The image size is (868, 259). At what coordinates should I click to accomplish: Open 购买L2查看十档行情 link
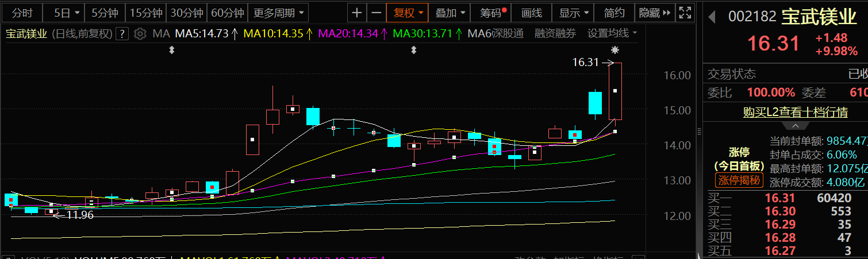(795, 112)
